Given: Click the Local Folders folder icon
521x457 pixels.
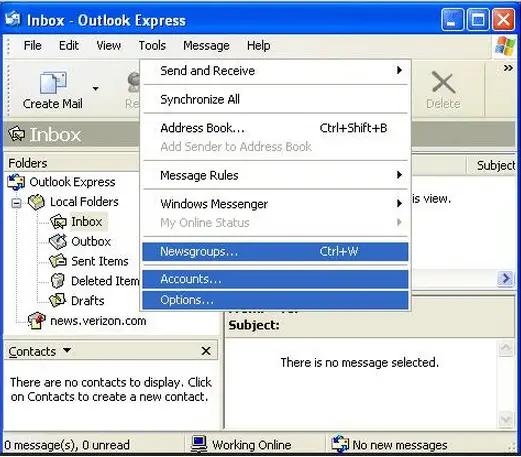Looking at the screenshot, I should click(36, 202).
